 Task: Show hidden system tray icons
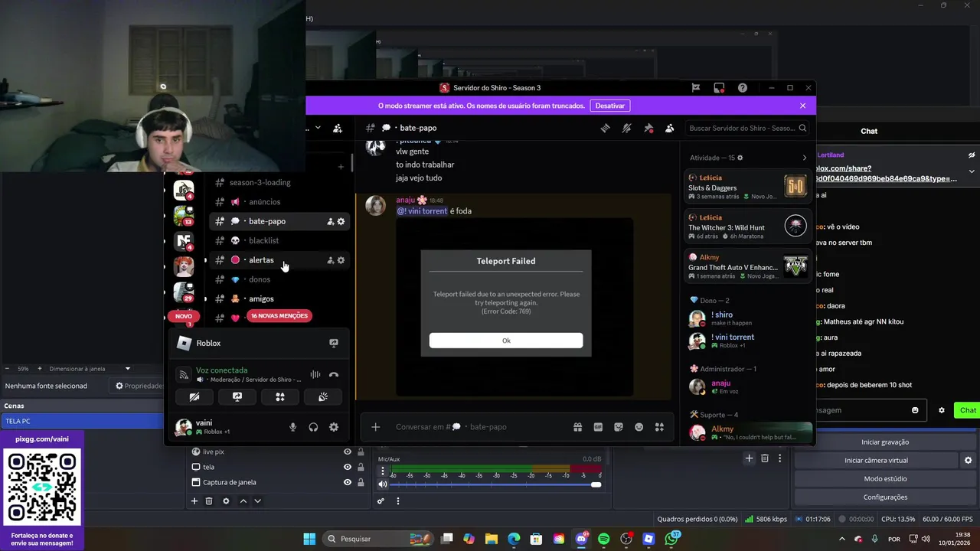841,539
